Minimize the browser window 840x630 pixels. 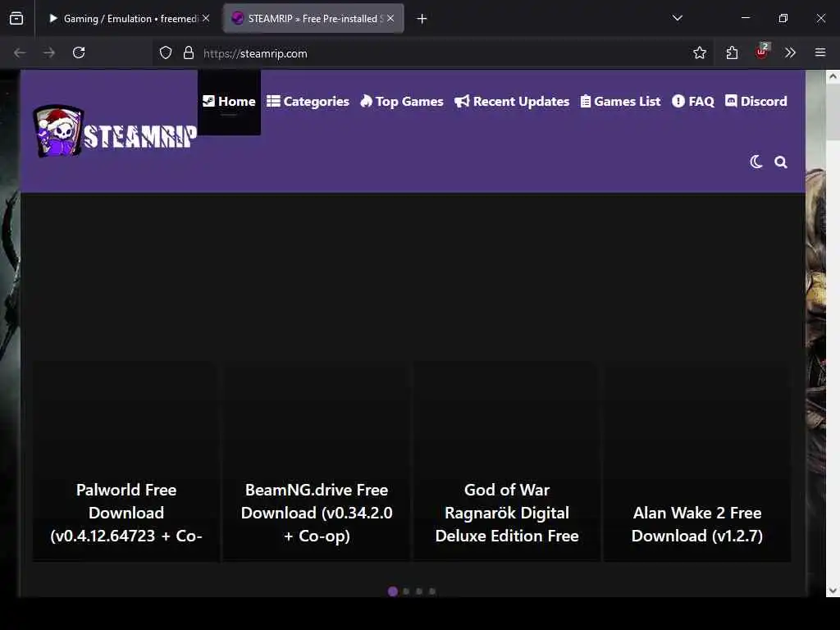[x=745, y=18]
